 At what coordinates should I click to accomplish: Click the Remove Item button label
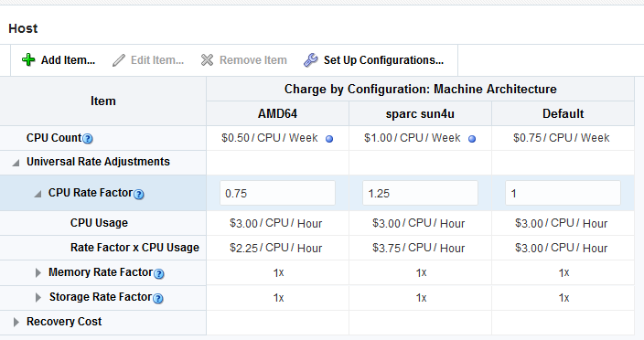(x=253, y=60)
